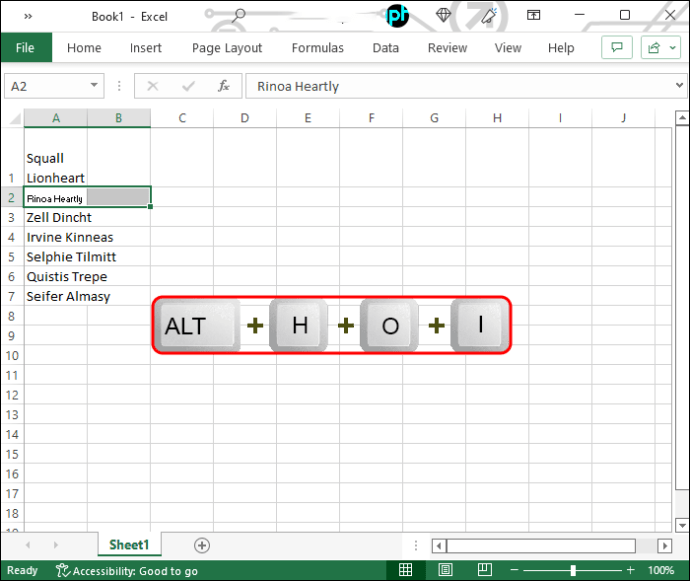This screenshot has width=690, height=581.
Task: Expand the Share dropdown arrow
Action: (x=673, y=47)
